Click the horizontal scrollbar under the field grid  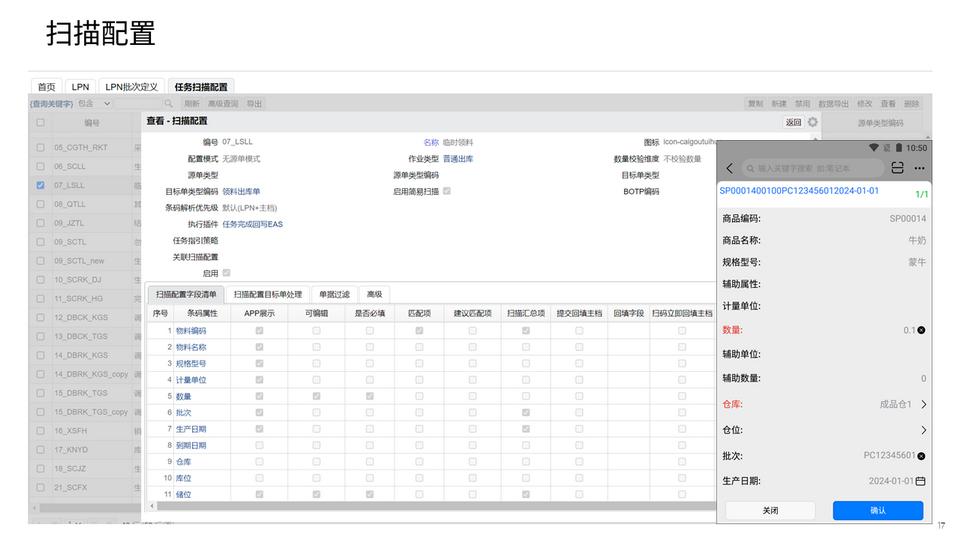400,506
